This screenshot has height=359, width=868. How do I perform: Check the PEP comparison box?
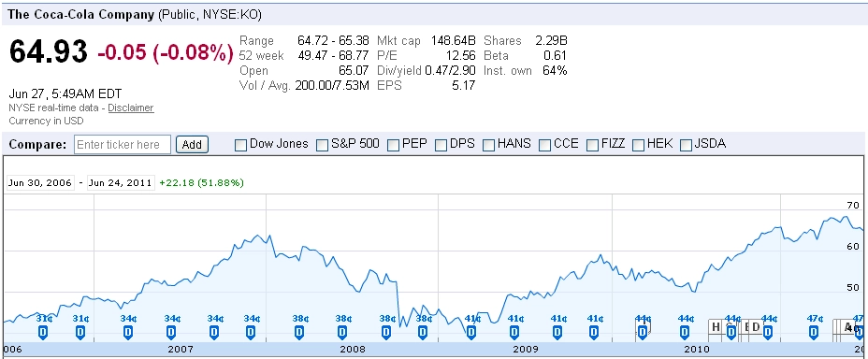(x=393, y=145)
